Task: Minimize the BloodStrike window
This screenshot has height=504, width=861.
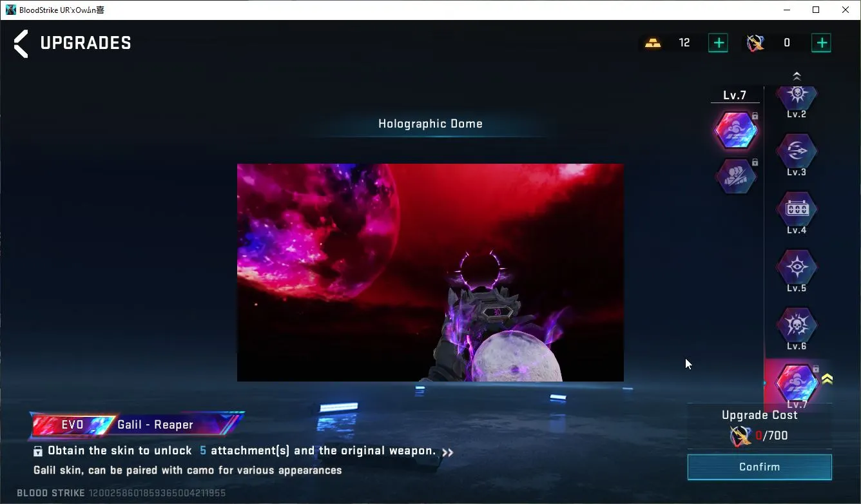Action: [787, 10]
